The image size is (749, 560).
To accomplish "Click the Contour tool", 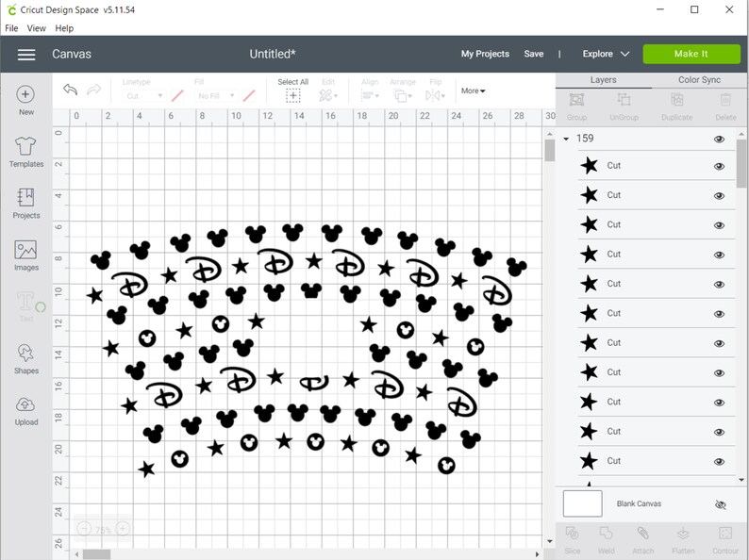I will tap(725, 540).
